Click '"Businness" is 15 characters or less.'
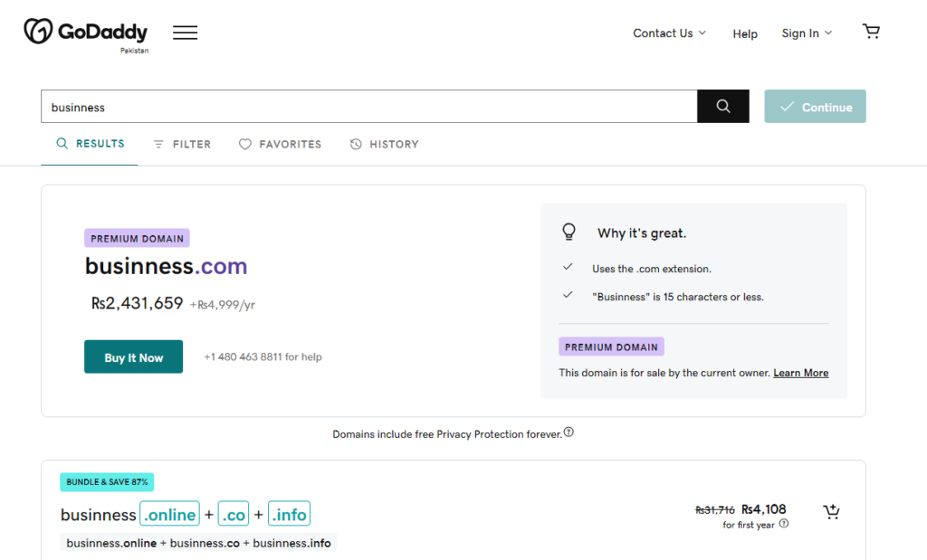The image size is (927, 560). coord(678,297)
